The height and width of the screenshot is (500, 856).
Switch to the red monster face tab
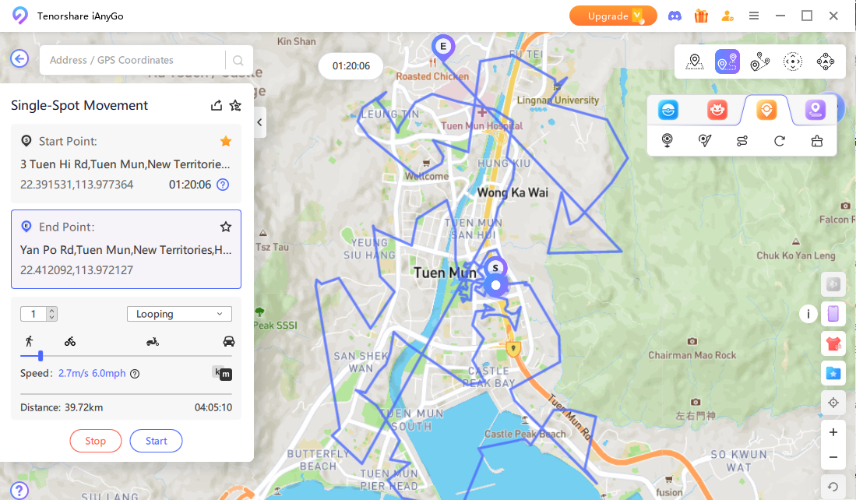tap(717, 110)
